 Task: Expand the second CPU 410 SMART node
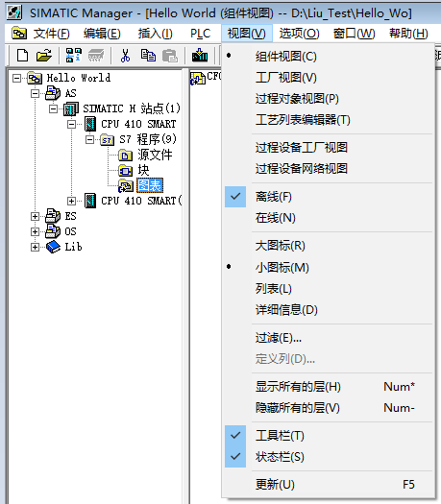pos(71,202)
